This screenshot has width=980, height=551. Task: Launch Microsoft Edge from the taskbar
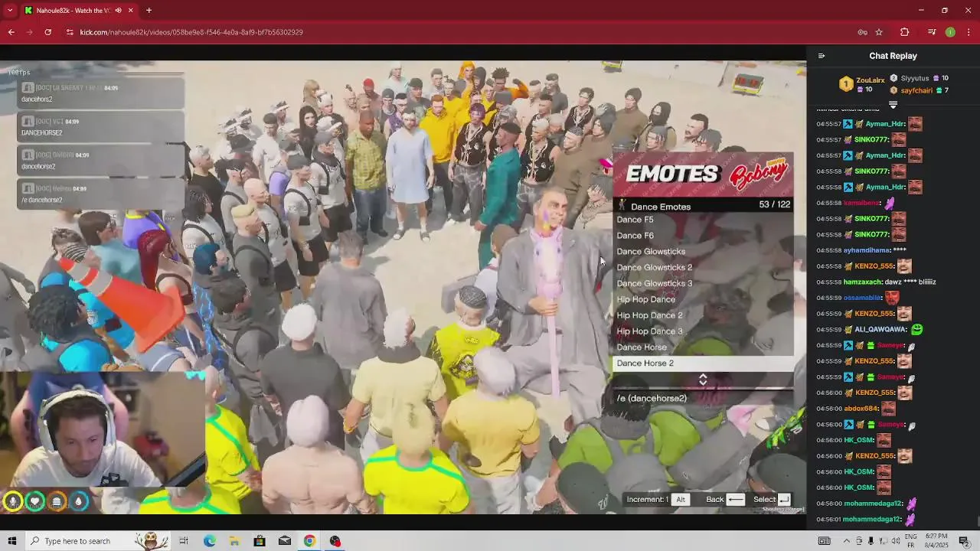pos(209,541)
